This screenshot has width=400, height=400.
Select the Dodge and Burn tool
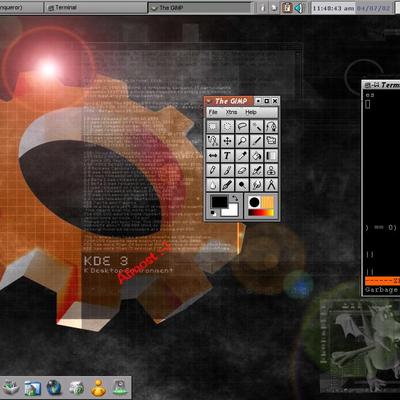tap(242, 185)
